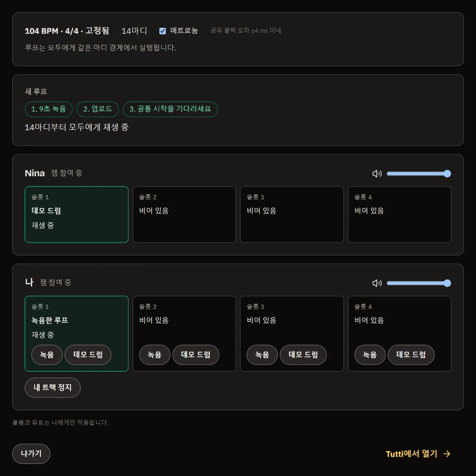Viewport: 476px width, 476px height.
Task: Adjust Nina's volume slider
Action: click(x=419, y=173)
